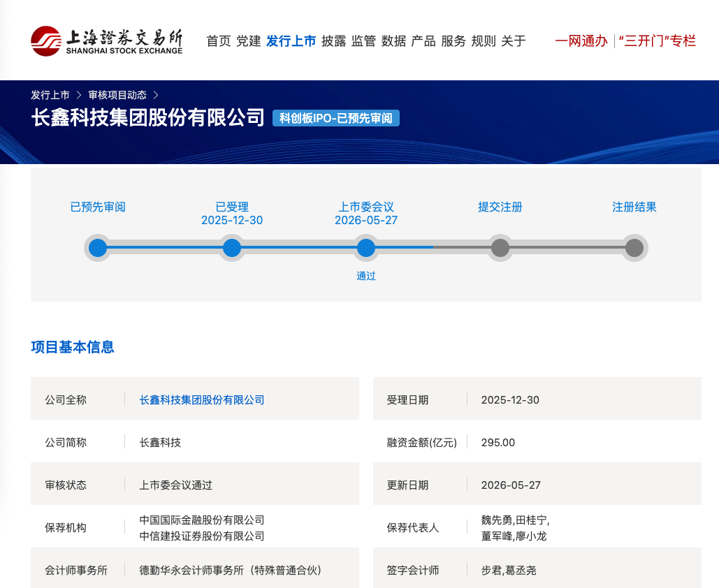This screenshot has height=588, width=719.
Task: Click the 科创板IPO-已预先审阅 status badge
Action: click(x=336, y=118)
